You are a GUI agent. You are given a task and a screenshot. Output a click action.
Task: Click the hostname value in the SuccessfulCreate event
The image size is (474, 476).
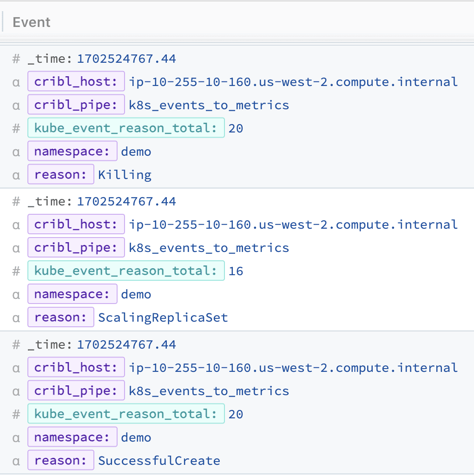tap(293, 368)
